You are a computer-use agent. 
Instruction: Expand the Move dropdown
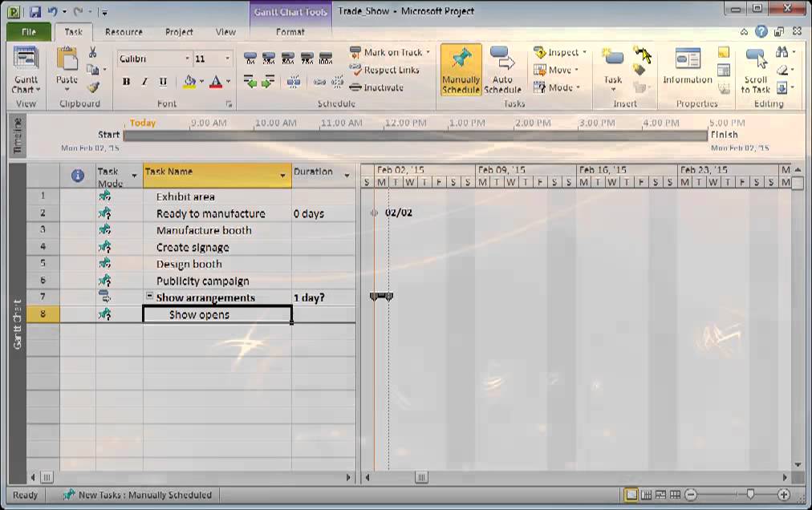[x=577, y=70]
